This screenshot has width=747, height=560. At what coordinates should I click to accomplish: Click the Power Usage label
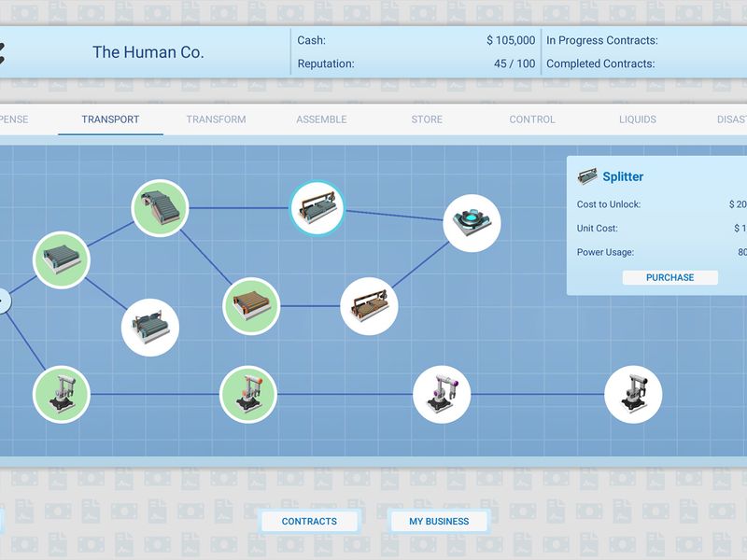coord(605,252)
